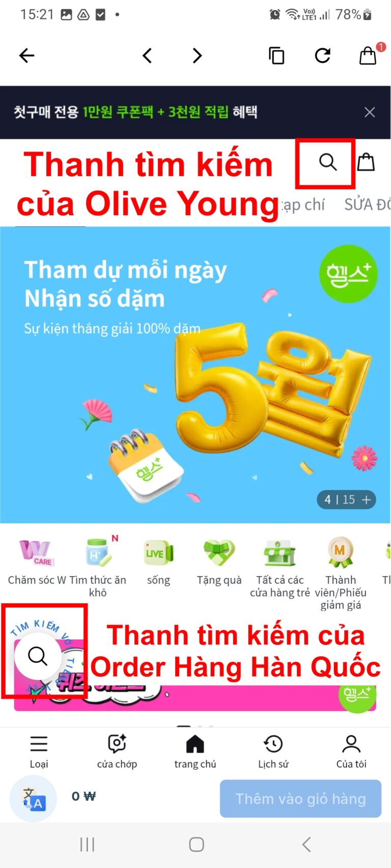Tap the 5월 event banner image
The image size is (391, 868).
[x=195, y=375]
